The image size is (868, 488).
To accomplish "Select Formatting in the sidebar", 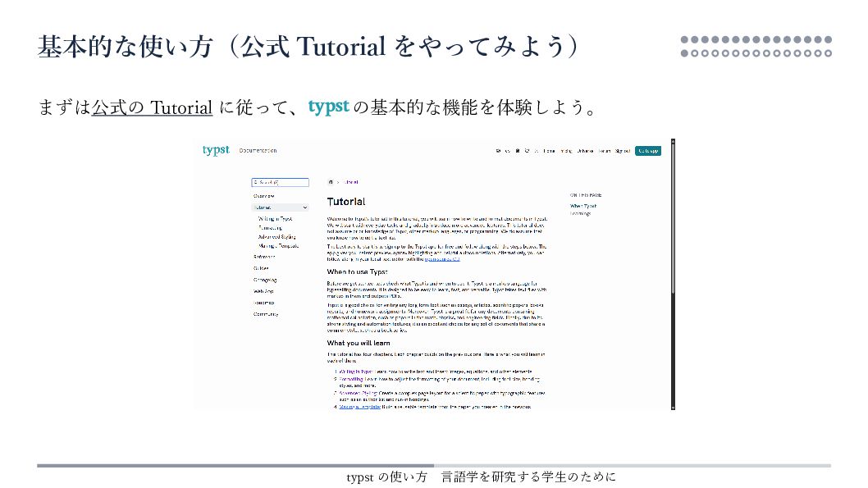I will (270, 227).
